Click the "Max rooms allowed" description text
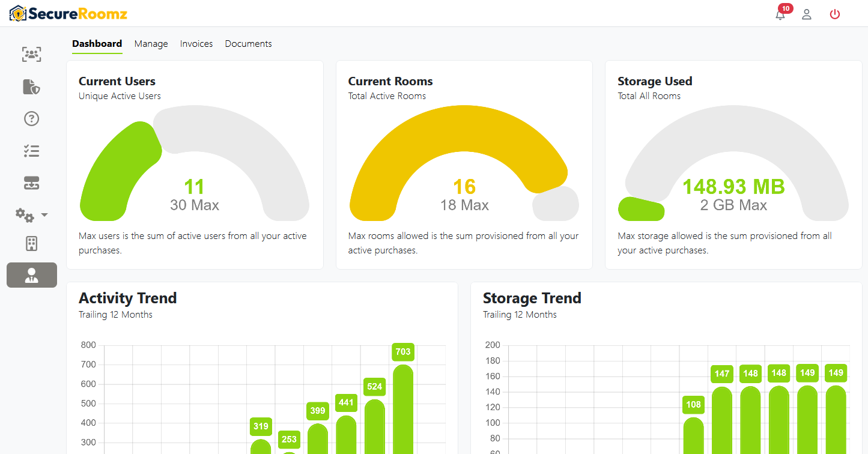Viewport: 868px width, 454px height. pos(463,243)
